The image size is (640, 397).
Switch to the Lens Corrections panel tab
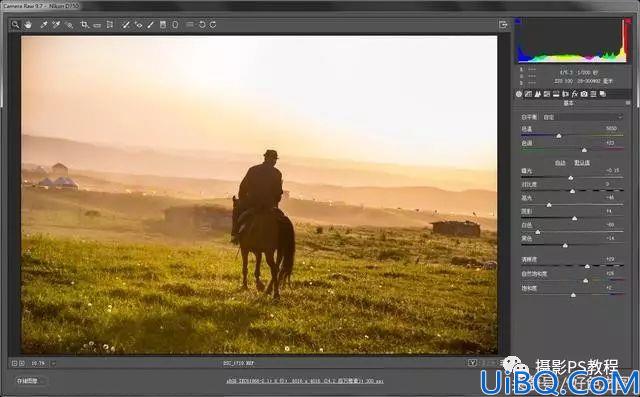pyautogui.click(x=565, y=94)
